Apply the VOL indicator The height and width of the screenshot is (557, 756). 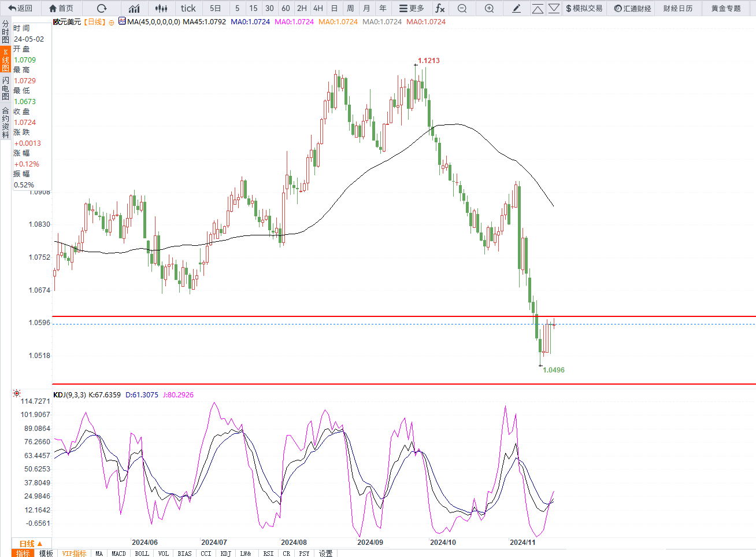164,554
